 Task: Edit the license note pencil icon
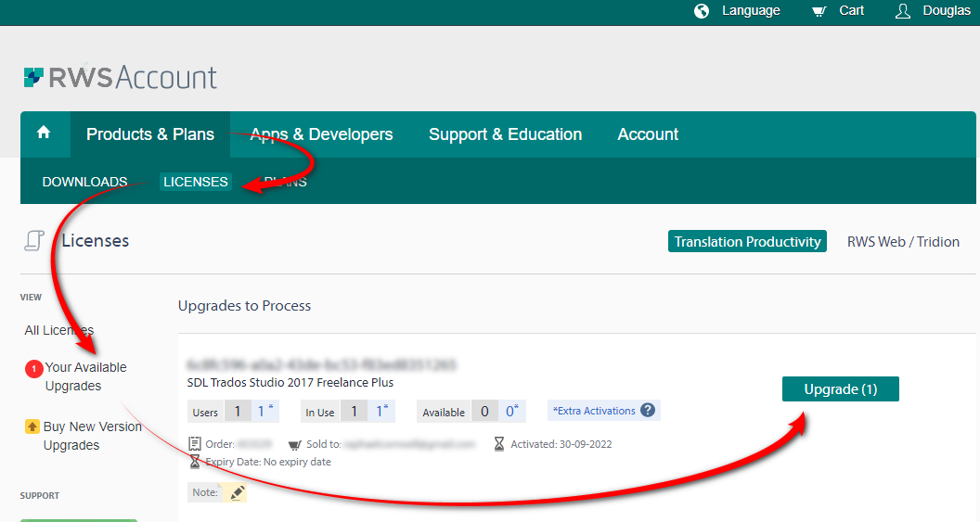[237, 492]
